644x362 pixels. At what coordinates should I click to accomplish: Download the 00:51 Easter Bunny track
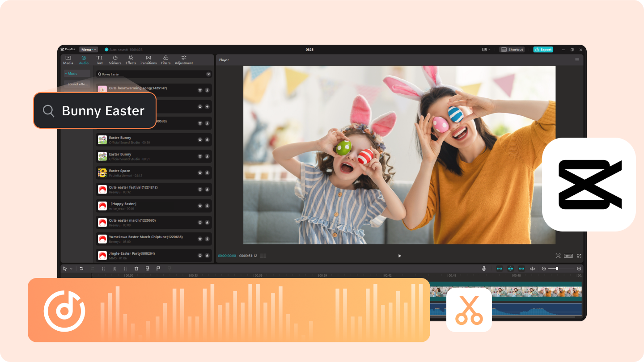point(207,156)
